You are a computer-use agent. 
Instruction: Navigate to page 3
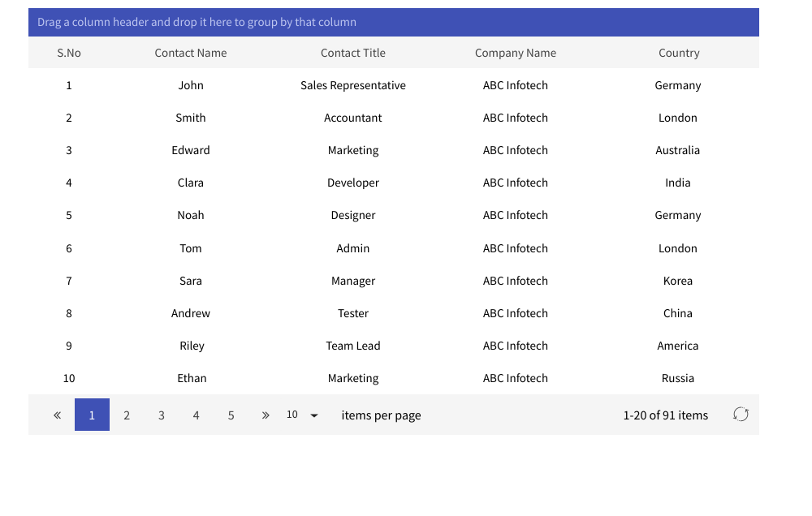pyautogui.click(x=161, y=415)
